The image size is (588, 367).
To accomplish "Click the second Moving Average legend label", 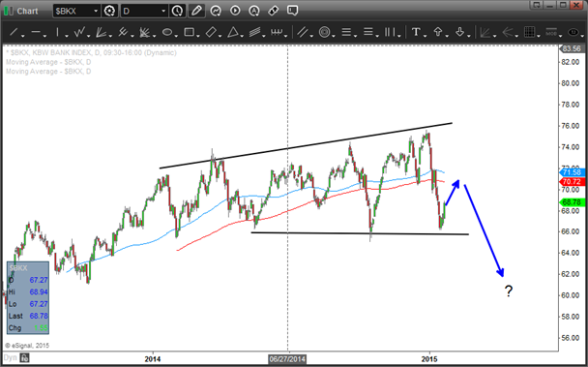I will [48, 72].
